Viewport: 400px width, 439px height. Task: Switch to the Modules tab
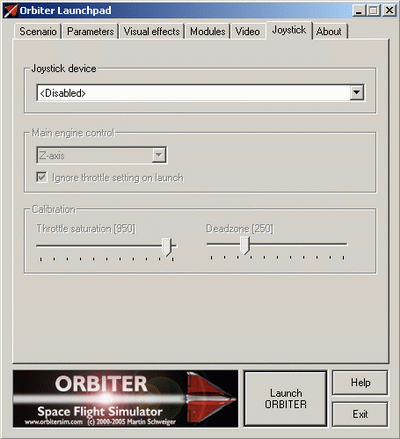click(x=208, y=31)
